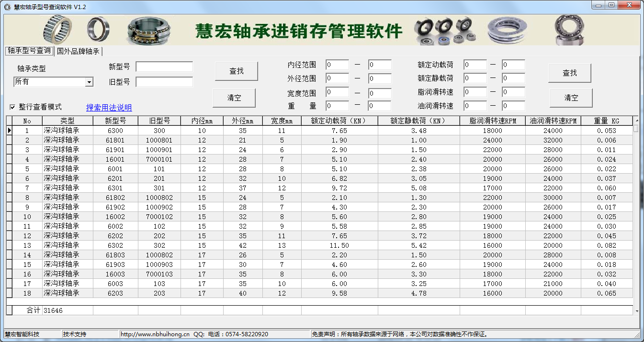Viewport: 644px width, 342px height.
Task: Select the cell with model 61902
Action: 115,207
